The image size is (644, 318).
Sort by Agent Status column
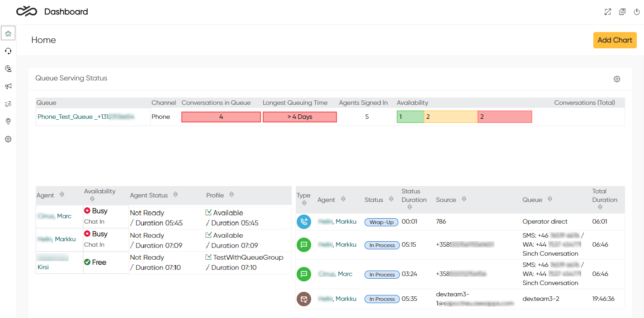(x=175, y=195)
